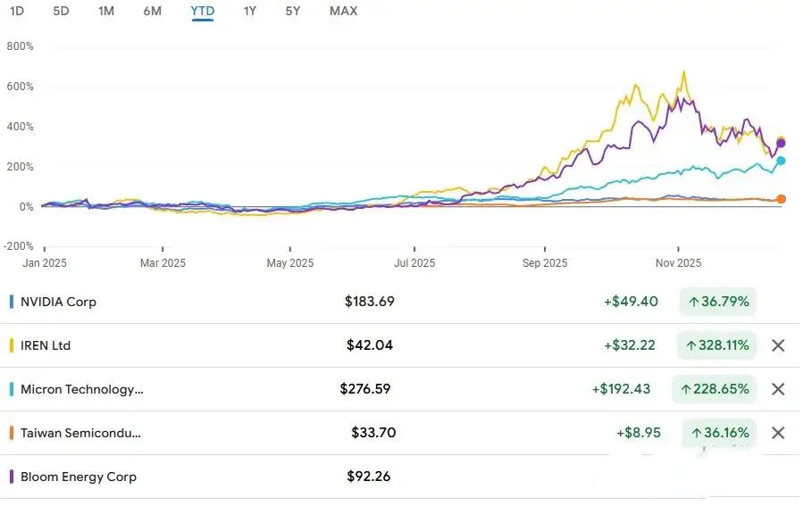Select the 5D time range tab
The height and width of the screenshot is (506, 812).
(x=61, y=11)
